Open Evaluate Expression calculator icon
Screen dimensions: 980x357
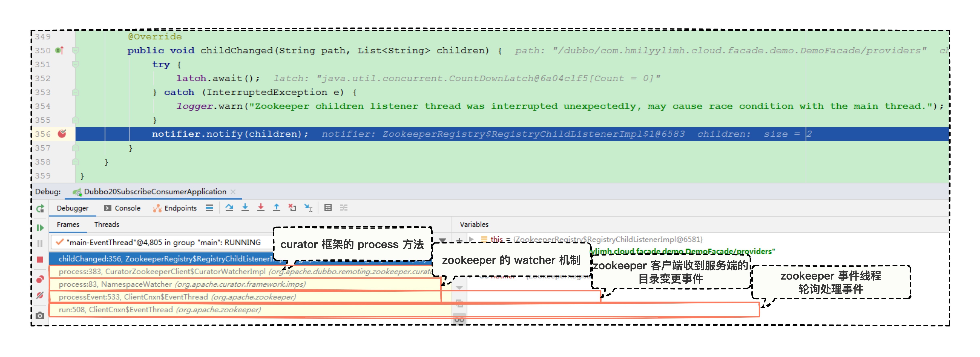328,208
